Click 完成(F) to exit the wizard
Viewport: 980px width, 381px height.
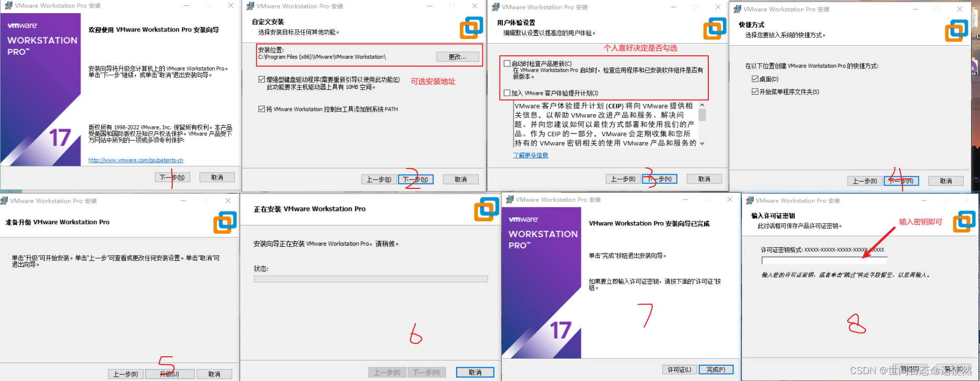tap(716, 369)
